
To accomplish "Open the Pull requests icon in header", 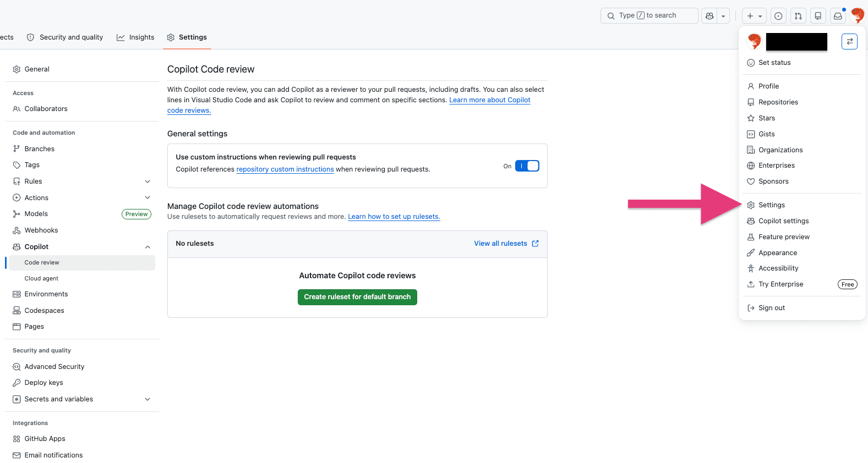I will point(798,16).
